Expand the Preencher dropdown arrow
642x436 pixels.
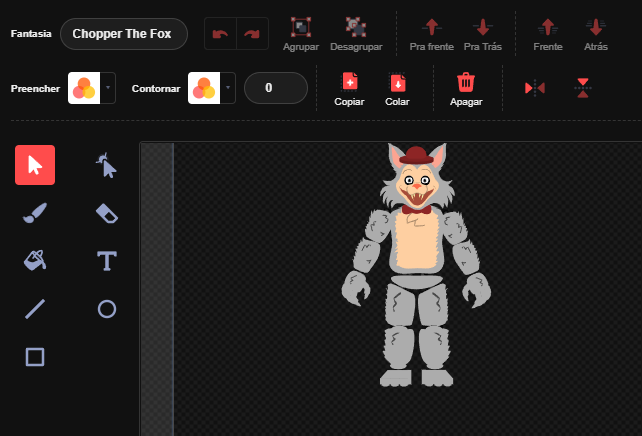pyautogui.click(x=108, y=88)
